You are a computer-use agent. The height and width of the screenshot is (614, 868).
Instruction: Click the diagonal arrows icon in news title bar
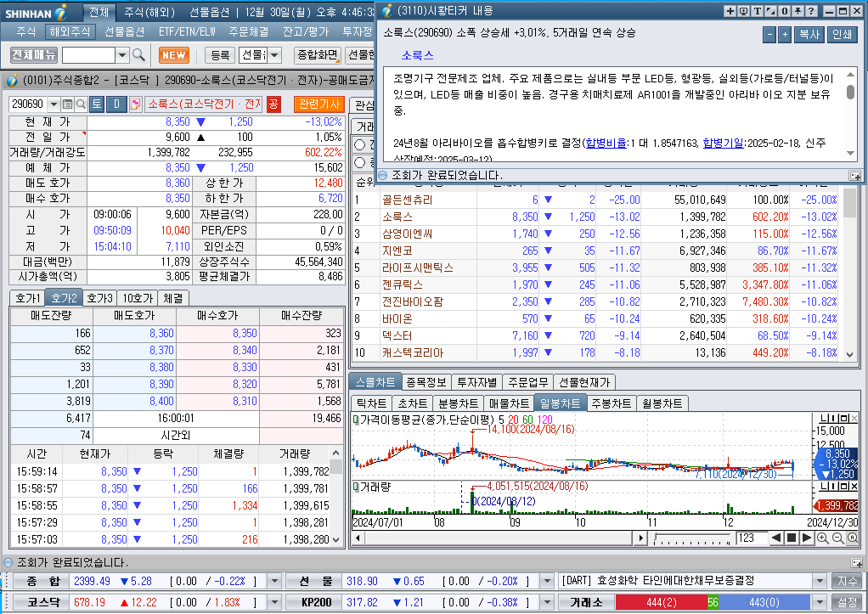point(770,10)
